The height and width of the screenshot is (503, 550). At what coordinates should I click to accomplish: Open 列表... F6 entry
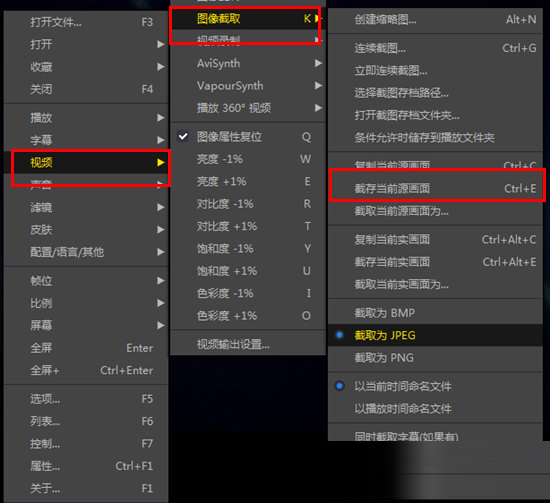86,421
